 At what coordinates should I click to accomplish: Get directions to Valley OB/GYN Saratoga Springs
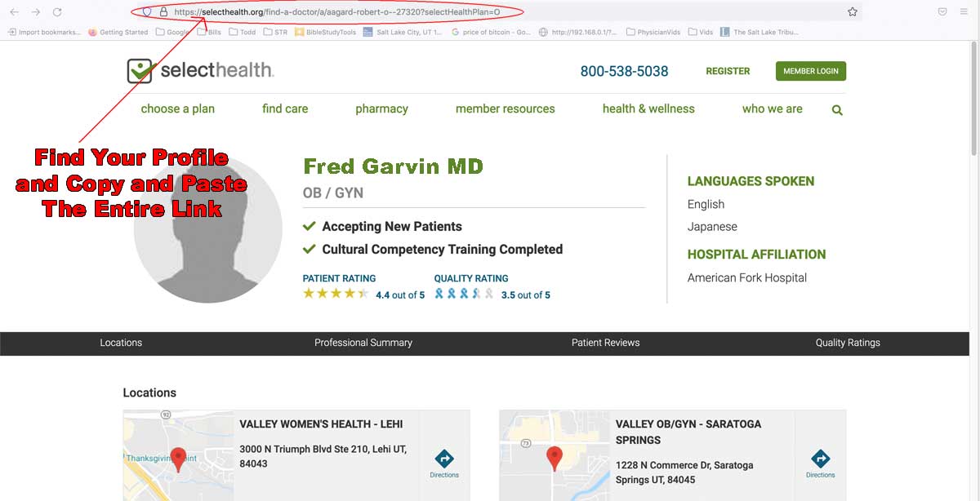[x=820, y=463]
